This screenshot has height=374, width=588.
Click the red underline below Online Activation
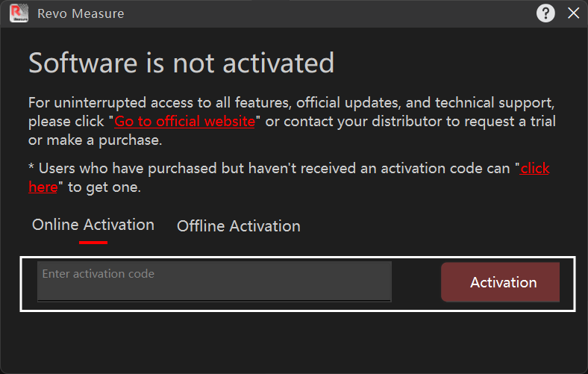point(93,241)
